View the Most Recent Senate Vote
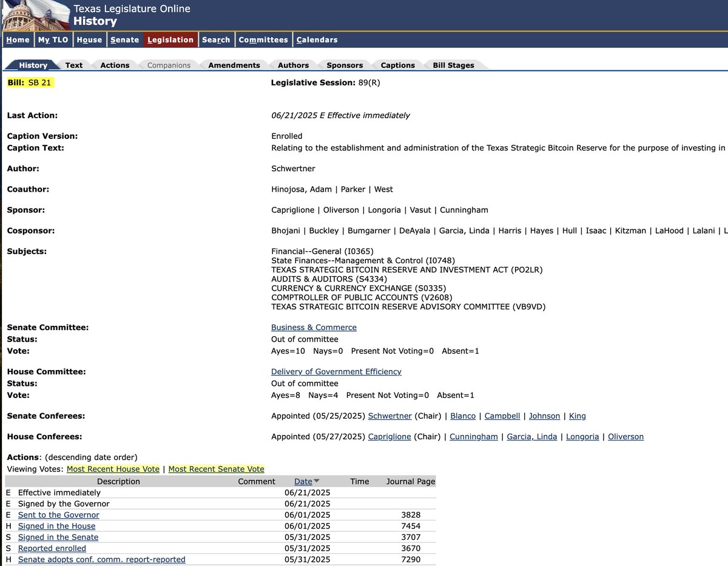Screen dimensions: 728x566 click(216, 470)
